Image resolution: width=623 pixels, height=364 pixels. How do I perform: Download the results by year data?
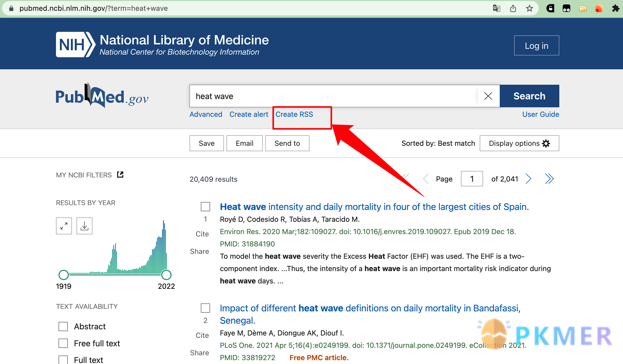84,226
